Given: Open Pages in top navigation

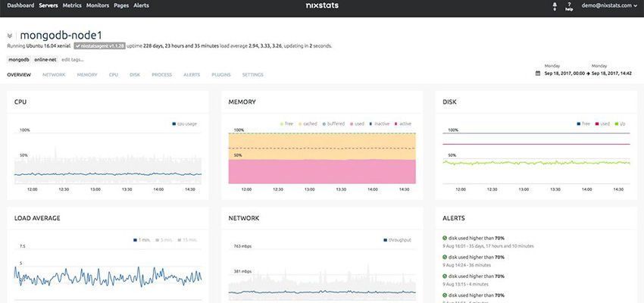Looking at the screenshot, I should tap(121, 6).
